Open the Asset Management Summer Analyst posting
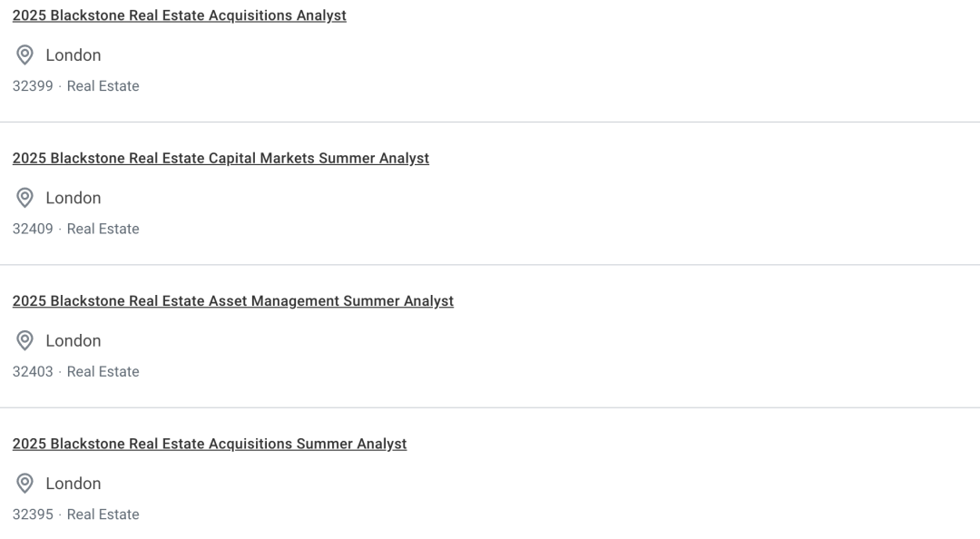Viewport: 980px width, 539px height. (x=233, y=300)
